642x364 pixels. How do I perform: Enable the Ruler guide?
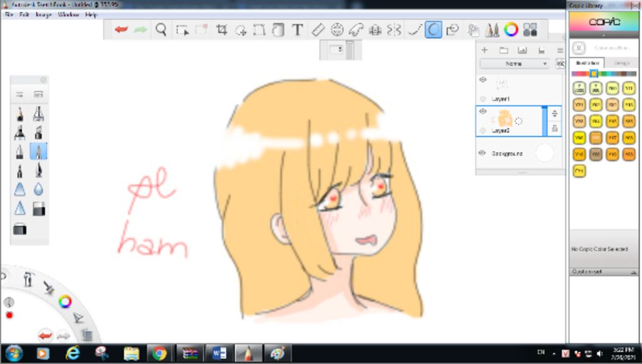pos(318,29)
